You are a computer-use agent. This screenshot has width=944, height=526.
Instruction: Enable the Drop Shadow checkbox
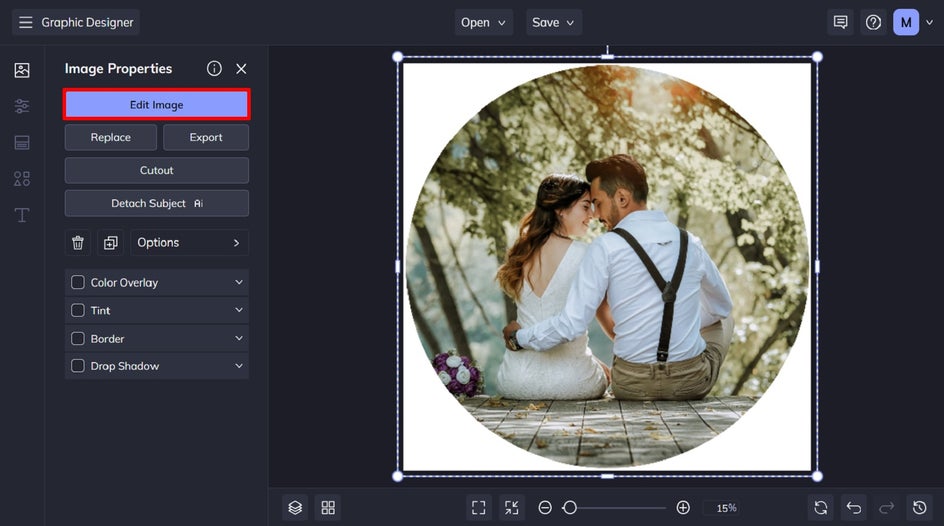tap(78, 367)
